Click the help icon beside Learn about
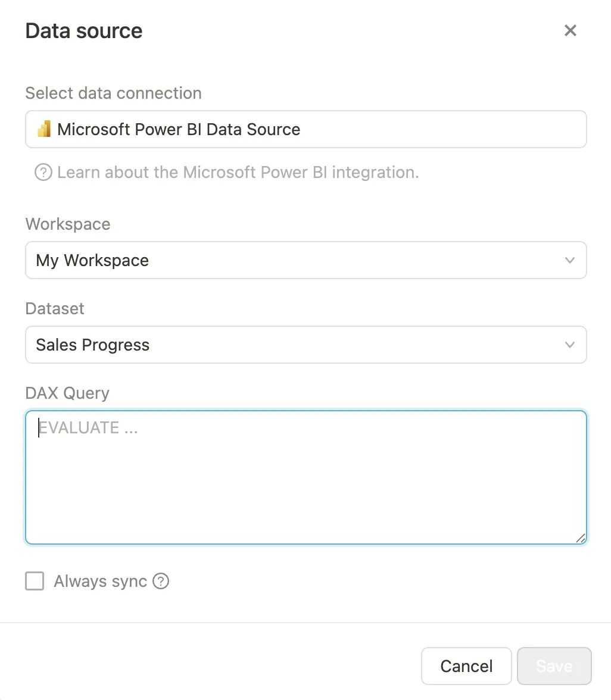 point(43,173)
